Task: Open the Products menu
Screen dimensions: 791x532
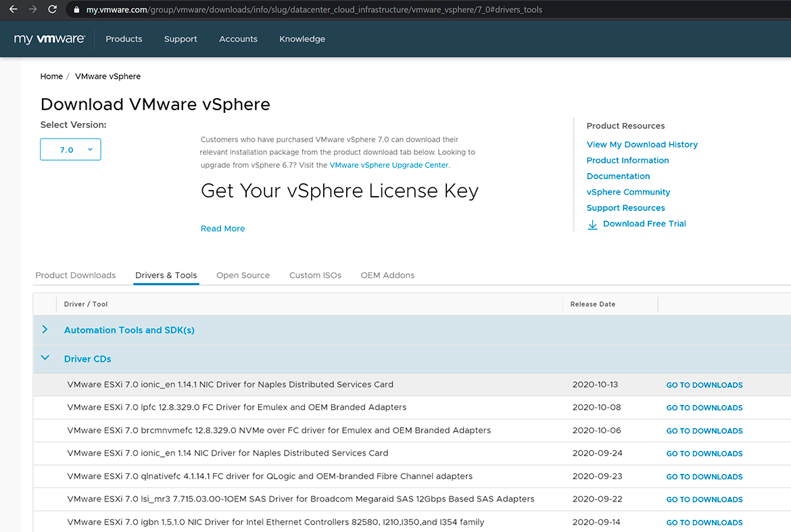Action: coord(124,39)
